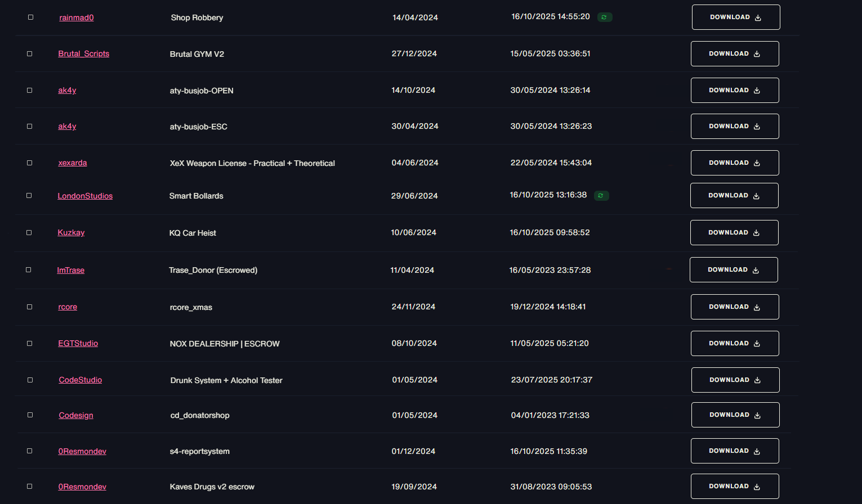Enable the rcore_xmas row checkbox

[29, 307]
